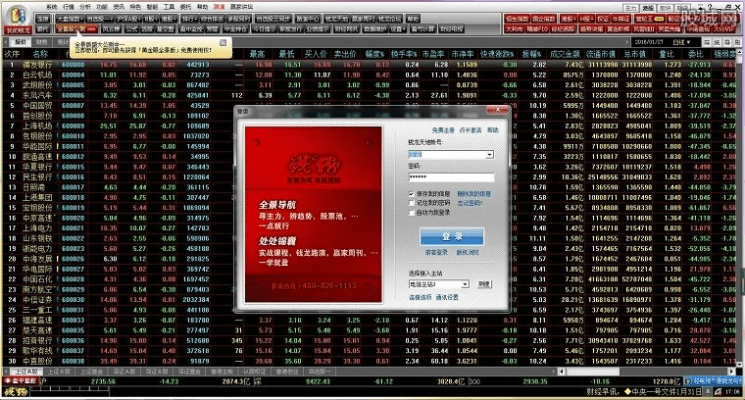The width and height of the screenshot is (745, 400).
Task: Click the 大利市 red toolbar button
Action: point(514,29)
